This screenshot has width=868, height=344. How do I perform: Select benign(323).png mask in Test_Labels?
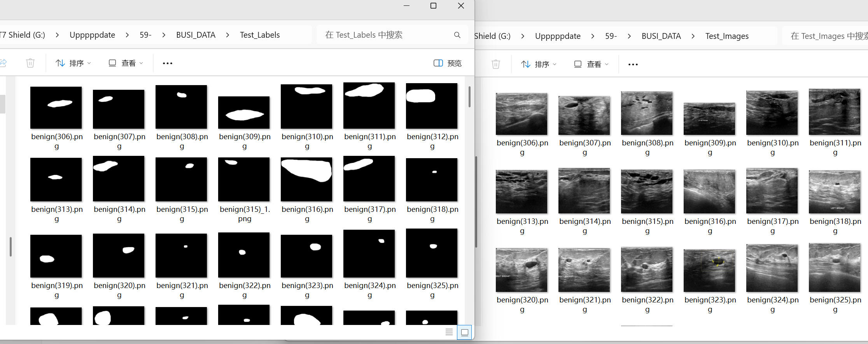(x=306, y=256)
